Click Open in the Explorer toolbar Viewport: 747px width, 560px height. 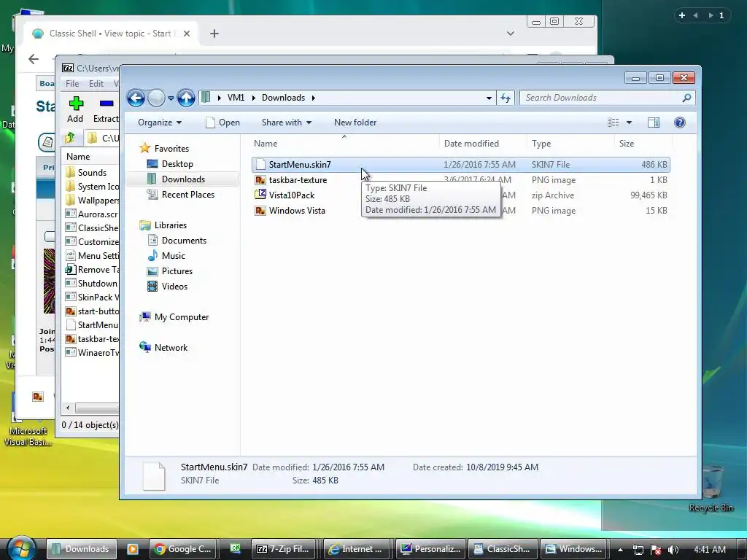[222, 122]
